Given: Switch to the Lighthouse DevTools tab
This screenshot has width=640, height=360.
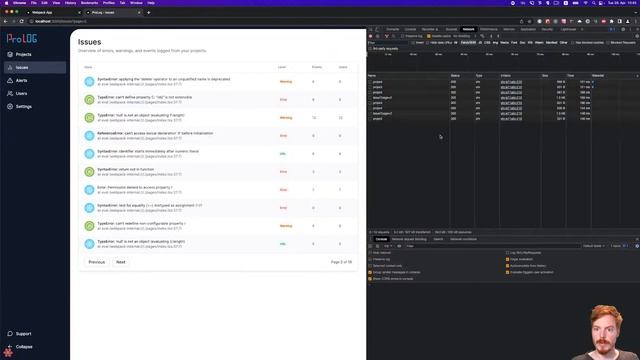Looking at the screenshot, I should click(x=568, y=29).
